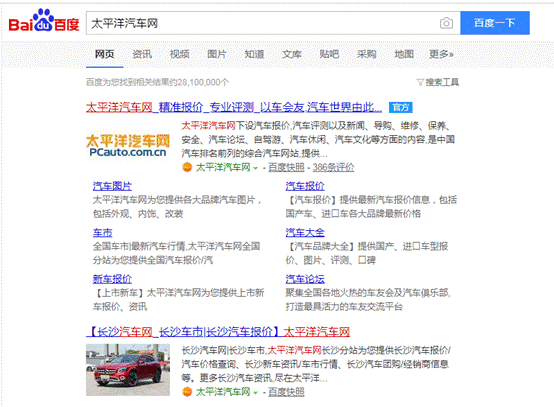The height and width of the screenshot is (407, 554).
Task: Open the 采购 tab
Action: pyautogui.click(x=367, y=54)
